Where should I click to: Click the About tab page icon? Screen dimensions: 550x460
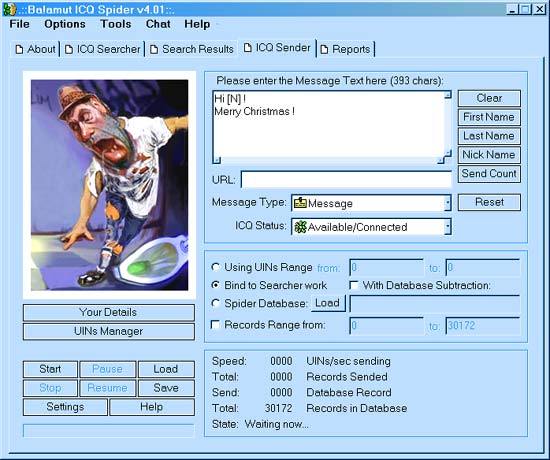20,49
